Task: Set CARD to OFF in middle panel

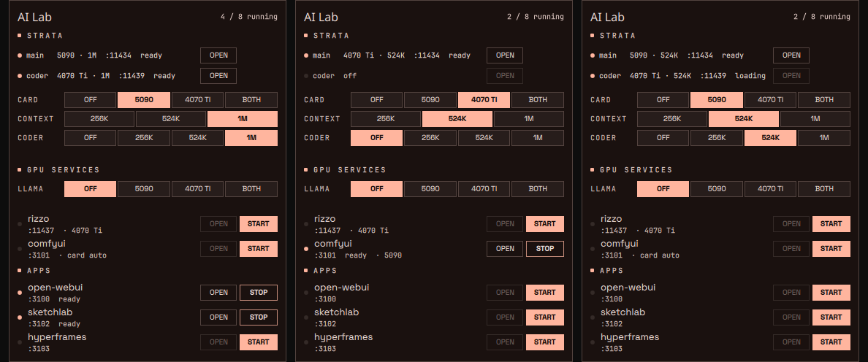Action: [376, 100]
